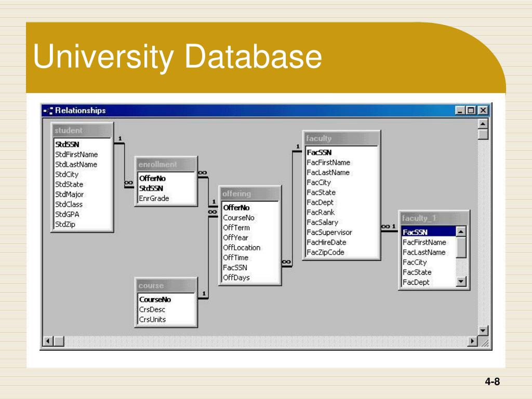Viewport: 532px width, 399px height.
Task: Select FacLastName field in faculty table
Action: tap(328, 172)
